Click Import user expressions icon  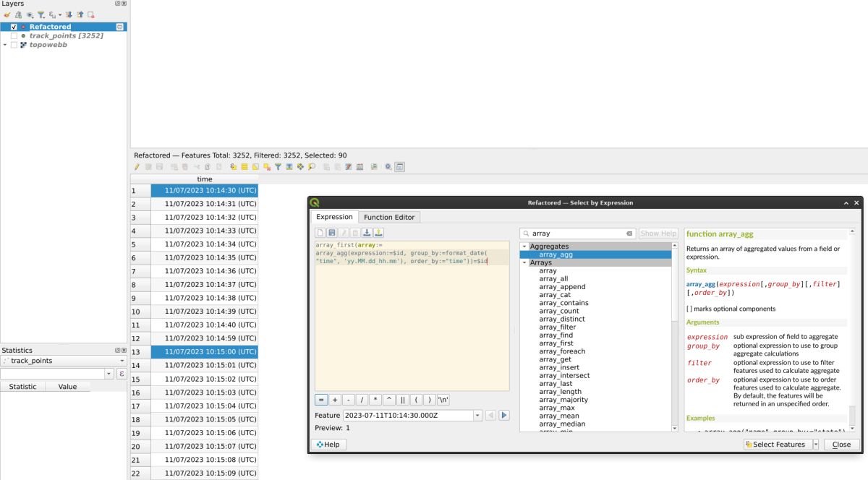tap(367, 233)
